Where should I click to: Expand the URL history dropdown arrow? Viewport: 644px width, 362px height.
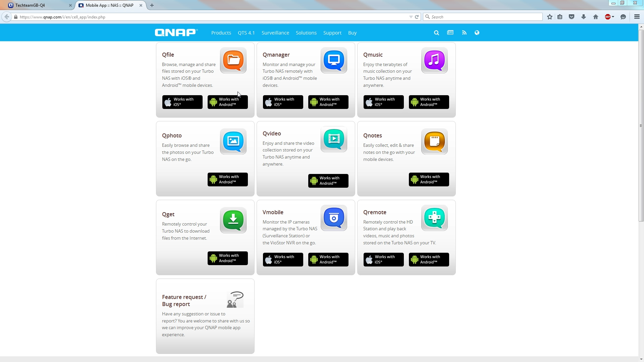(x=411, y=17)
